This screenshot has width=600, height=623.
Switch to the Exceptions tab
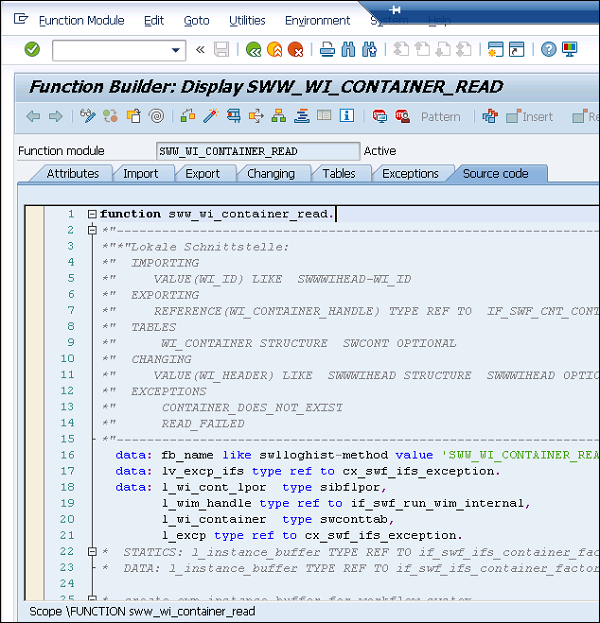tap(410, 173)
